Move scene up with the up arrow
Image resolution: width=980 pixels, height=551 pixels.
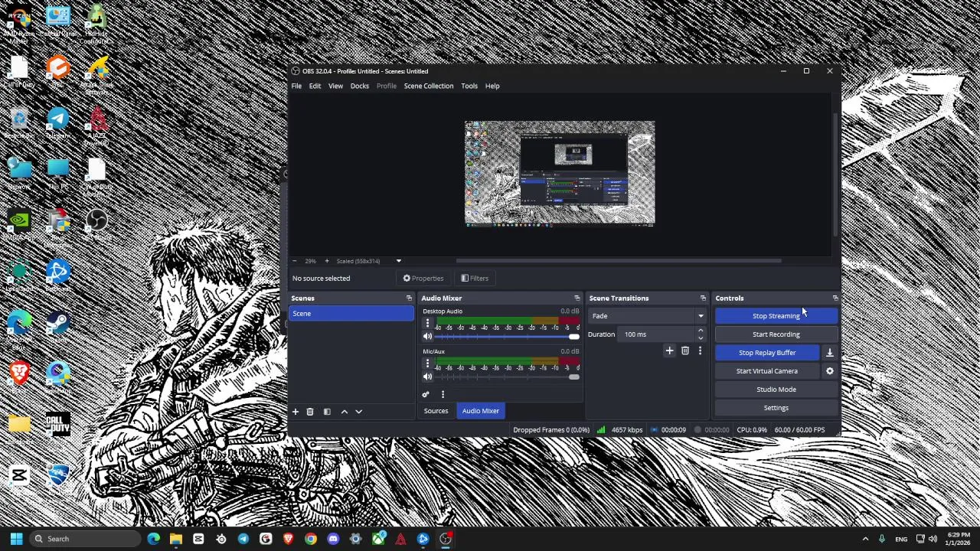tap(344, 412)
